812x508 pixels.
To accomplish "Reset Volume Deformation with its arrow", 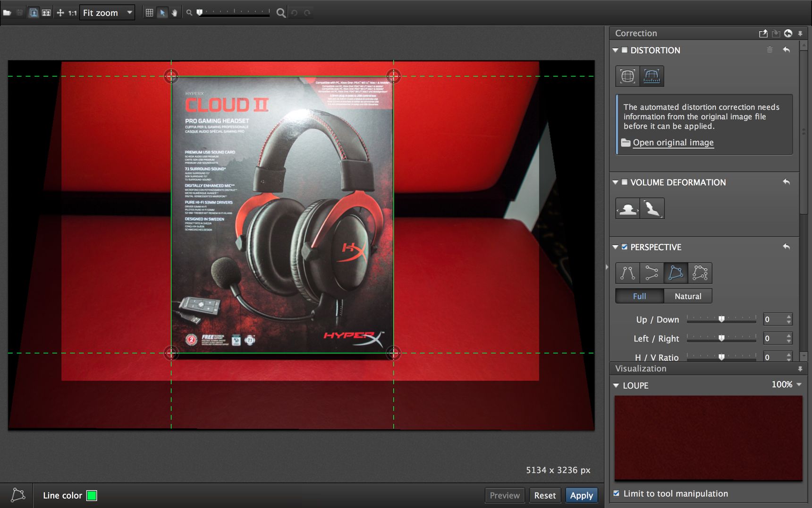I will 786,182.
